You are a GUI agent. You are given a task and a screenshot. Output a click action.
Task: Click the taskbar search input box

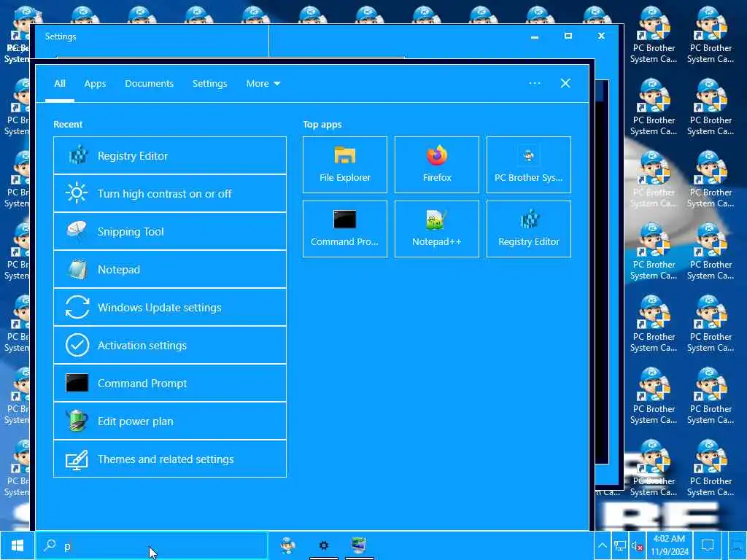152,545
